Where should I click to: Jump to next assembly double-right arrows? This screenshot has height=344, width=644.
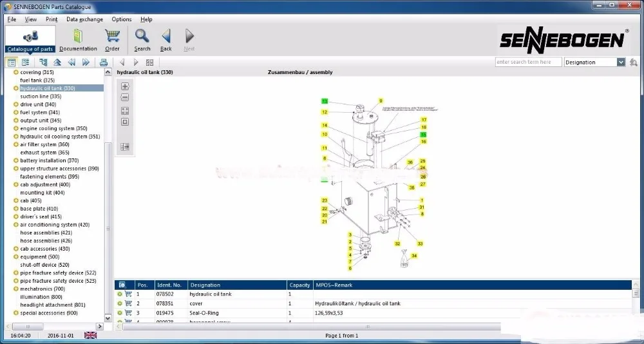[x=86, y=62]
